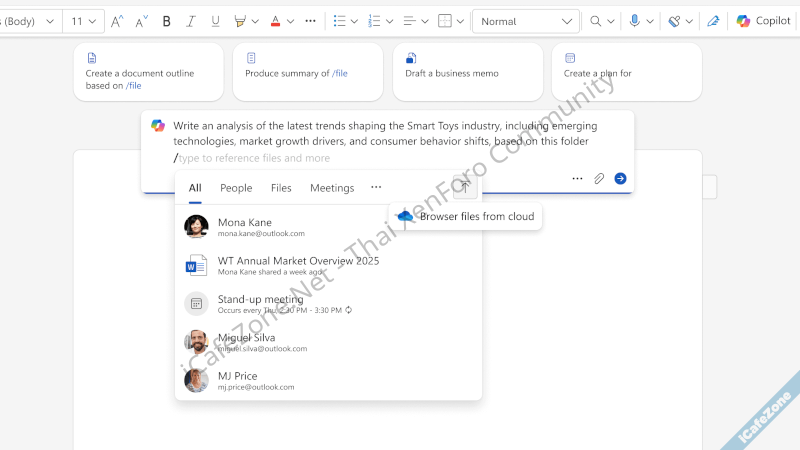Choose Create a document outline suggestion card

(x=148, y=72)
